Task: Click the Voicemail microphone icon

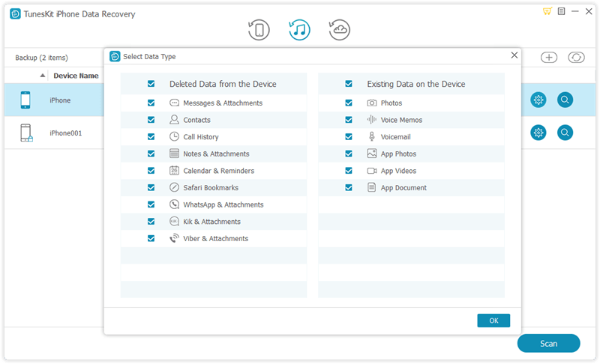Action: point(371,136)
